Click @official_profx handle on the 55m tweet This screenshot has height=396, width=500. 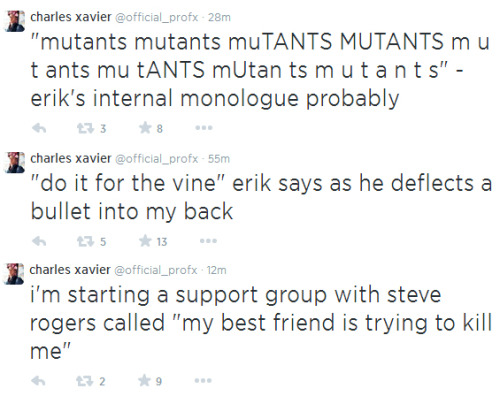[x=156, y=159]
